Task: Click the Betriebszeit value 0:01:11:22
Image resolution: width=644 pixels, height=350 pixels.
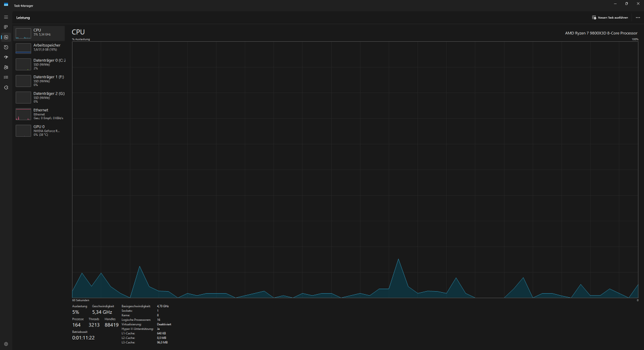Action: (x=83, y=338)
